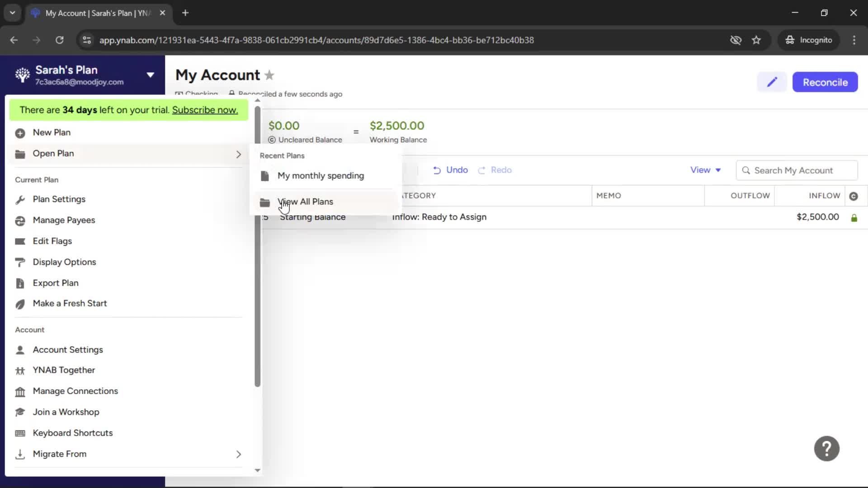The height and width of the screenshot is (488, 868).
Task: Open My monthly spending plan
Action: pos(325,176)
